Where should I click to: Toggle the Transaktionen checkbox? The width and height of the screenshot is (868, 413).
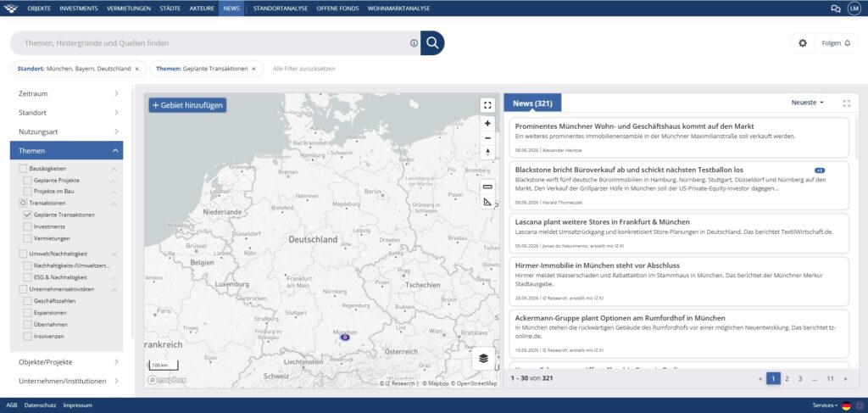point(23,204)
